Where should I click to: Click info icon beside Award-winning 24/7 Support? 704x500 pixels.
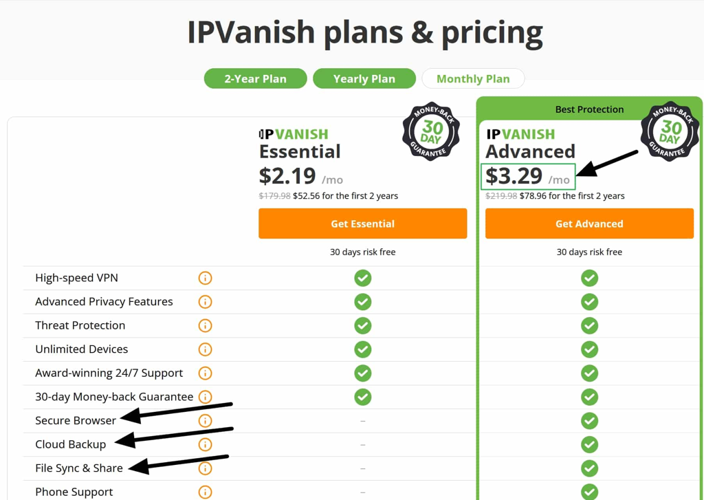point(205,373)
